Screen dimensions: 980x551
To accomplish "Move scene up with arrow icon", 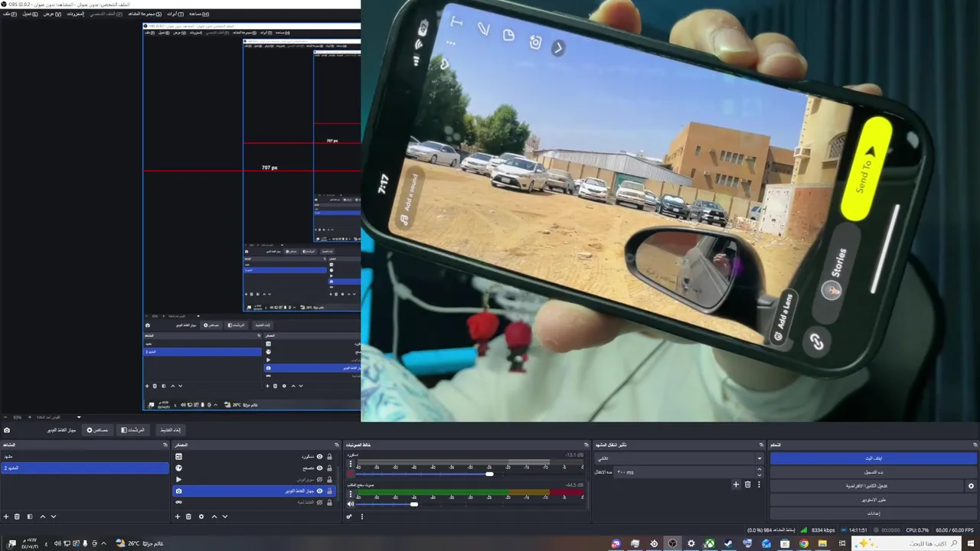I will pos(42,517).
